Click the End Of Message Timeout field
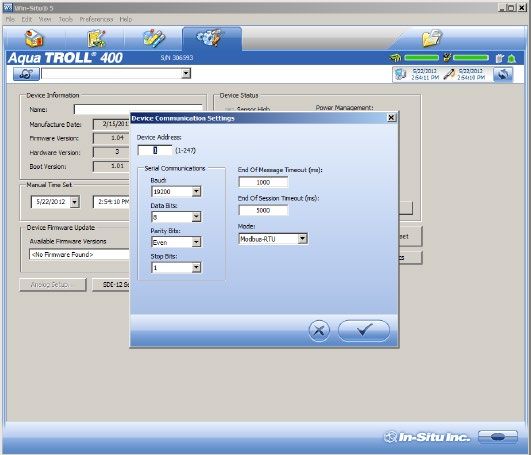The image size is (531, 455). coord(263,182)
